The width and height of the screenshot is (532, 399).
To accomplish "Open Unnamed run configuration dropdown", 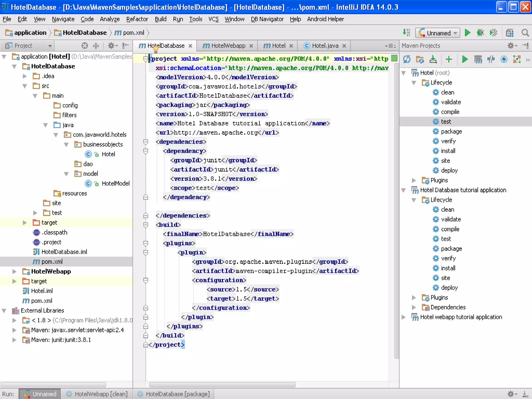I will click(x=437, y=33).
